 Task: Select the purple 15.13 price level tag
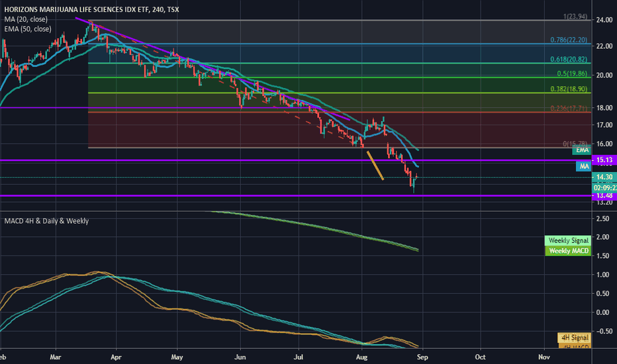(x=604, y=159)
